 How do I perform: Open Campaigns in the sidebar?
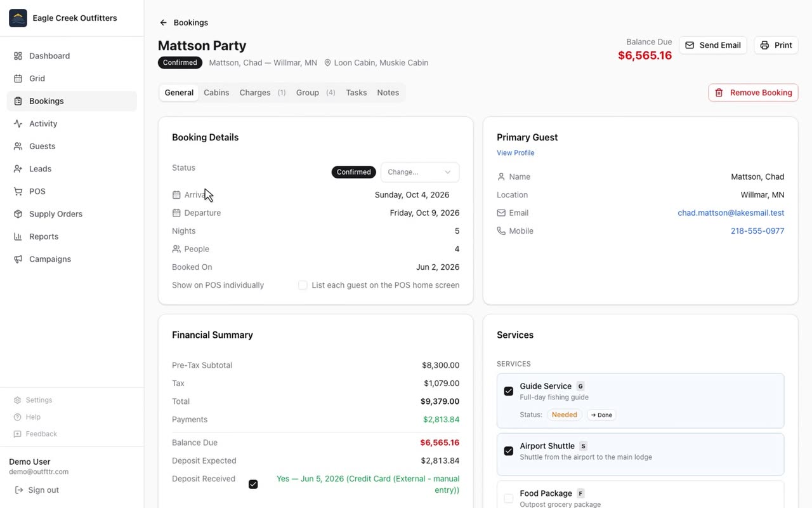(x=72, y=259)
